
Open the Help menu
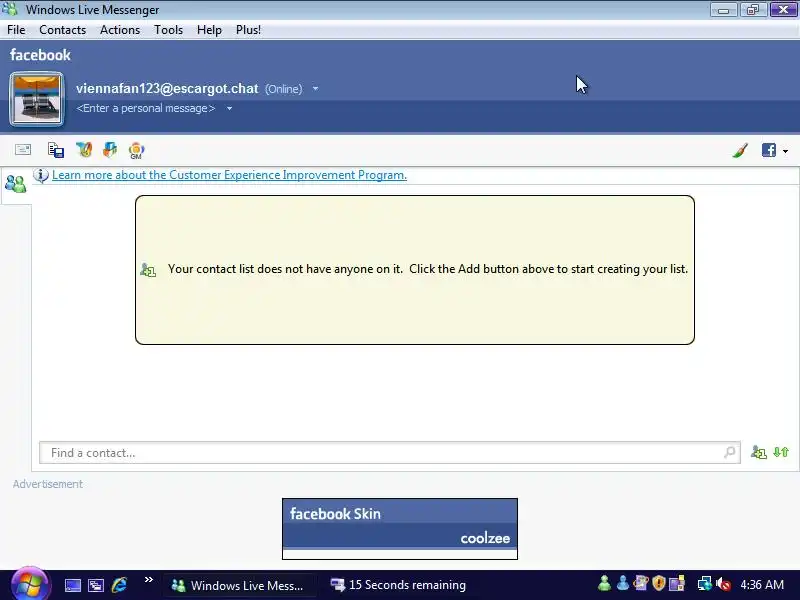click(209, 30)
